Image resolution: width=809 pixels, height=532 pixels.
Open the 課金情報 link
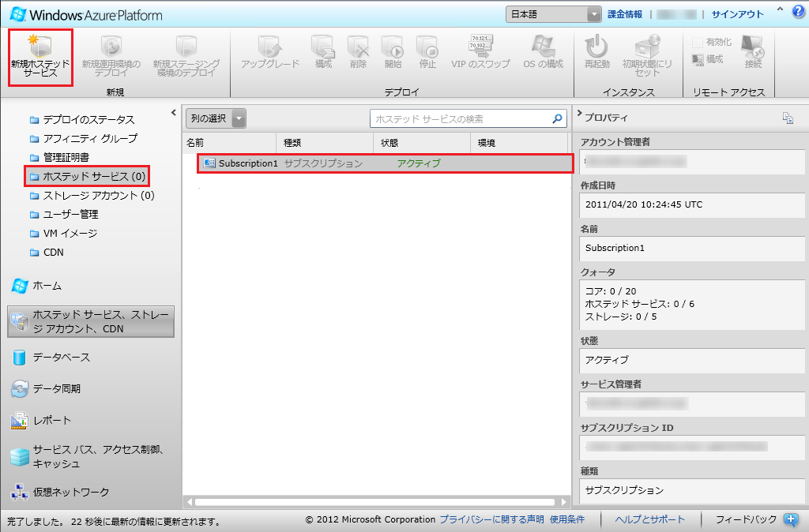click(x=625, y=14)
